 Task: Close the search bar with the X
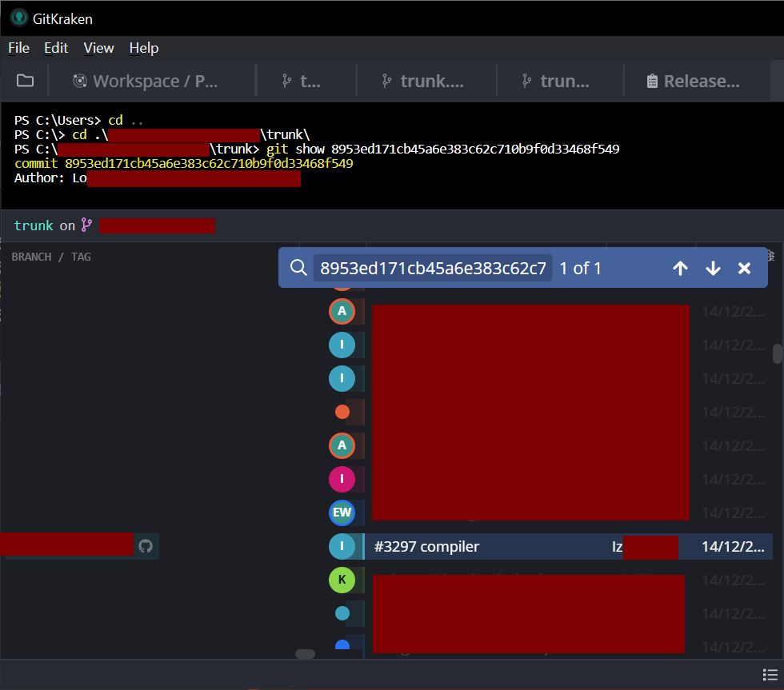point(745,268)
